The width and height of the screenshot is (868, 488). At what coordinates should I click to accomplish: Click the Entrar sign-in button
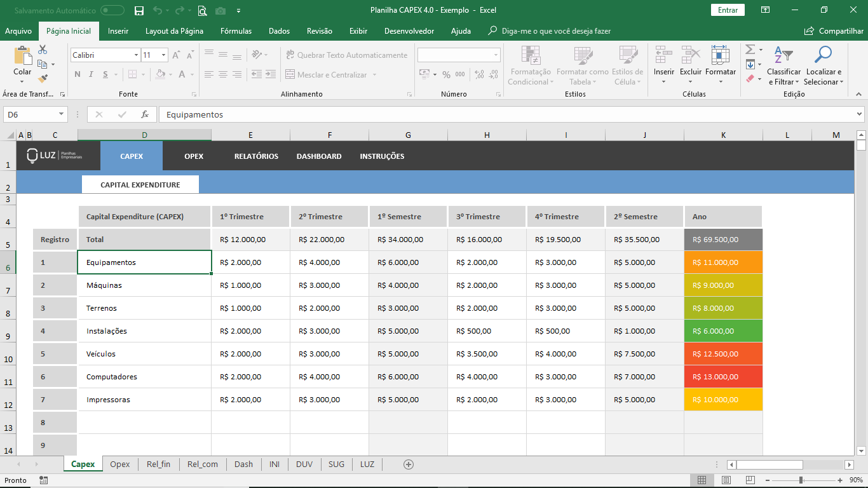coord(728,10)
